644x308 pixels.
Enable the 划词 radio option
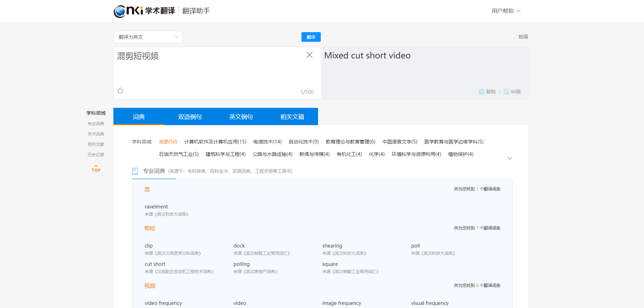513,36
